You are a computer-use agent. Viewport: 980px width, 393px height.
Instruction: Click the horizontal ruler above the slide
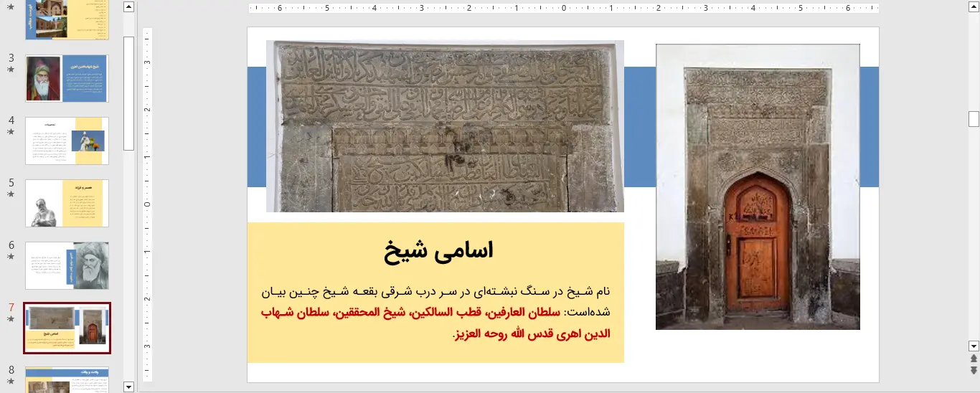[564, 9]
